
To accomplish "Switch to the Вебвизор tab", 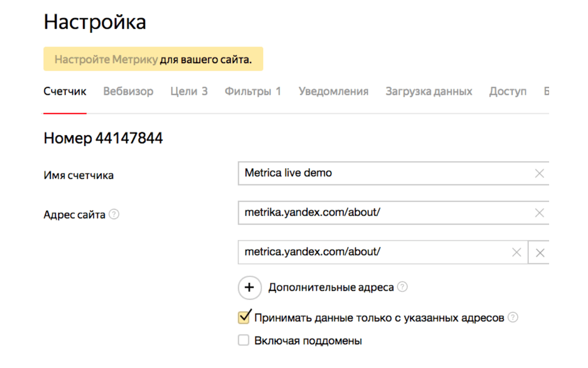I will [x=128, y=91].
